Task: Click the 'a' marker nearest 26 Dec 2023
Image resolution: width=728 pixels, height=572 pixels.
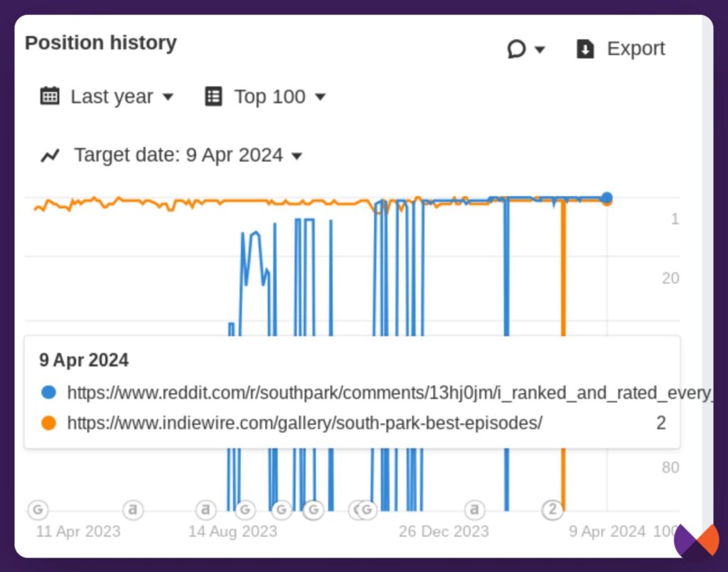Action: 474,509
